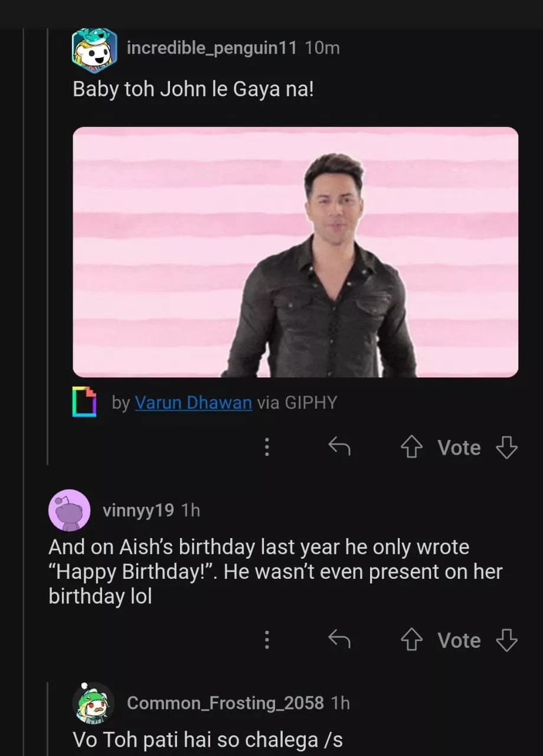The height and width of the screenshot is (756, 543).
Task: Open three-dot menu under vinnyy19's comment
Action: (x=267, y=640)
